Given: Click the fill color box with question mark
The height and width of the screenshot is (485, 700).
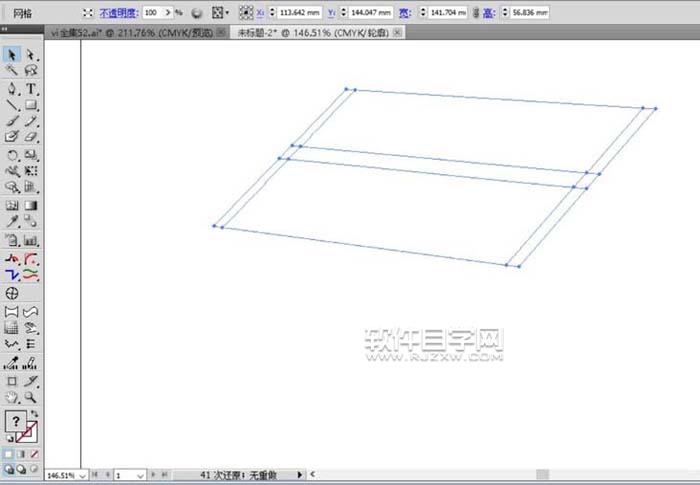Looking at the screenshot, I should click(x=15, y=422).
